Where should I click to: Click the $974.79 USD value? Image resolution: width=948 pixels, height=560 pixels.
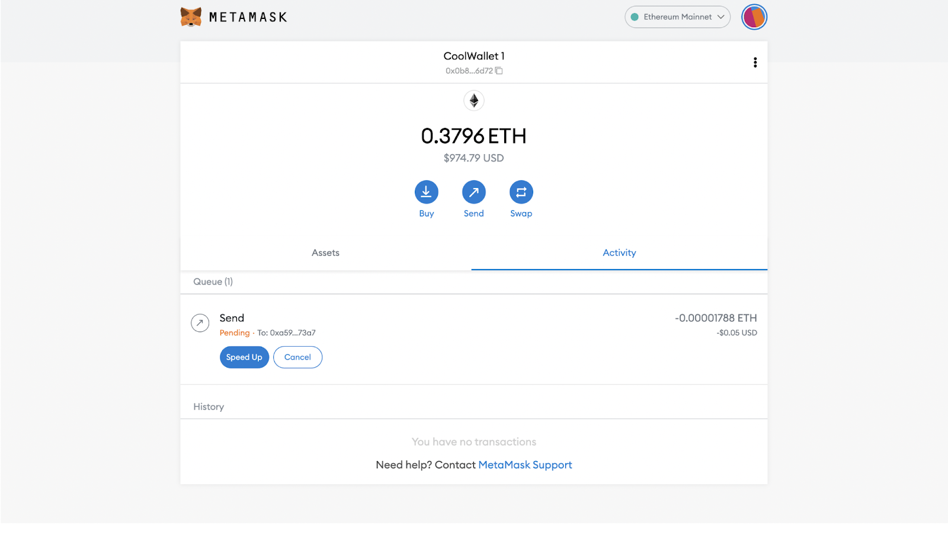tap(474, 158)
